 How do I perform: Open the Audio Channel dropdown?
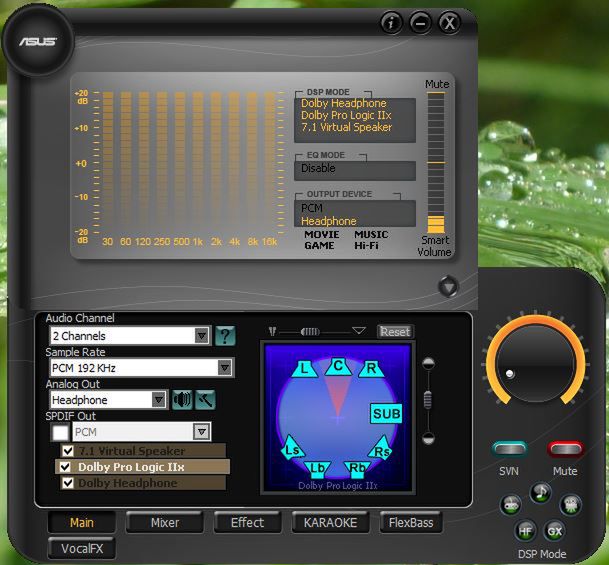[202, 336]
